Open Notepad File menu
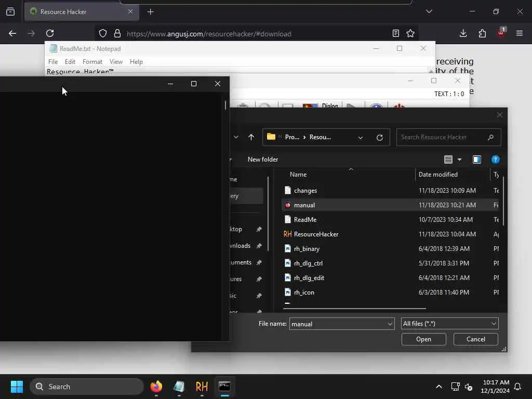 53,62
